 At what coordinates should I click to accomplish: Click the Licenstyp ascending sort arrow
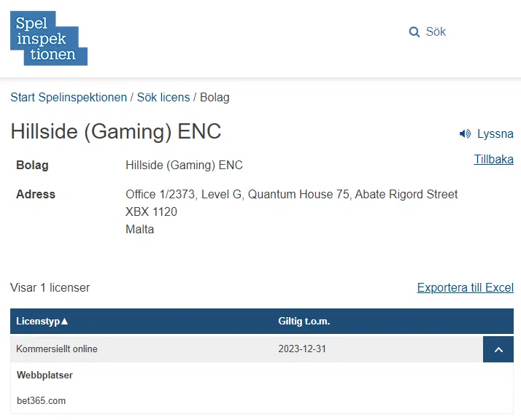tap(64, 321)
